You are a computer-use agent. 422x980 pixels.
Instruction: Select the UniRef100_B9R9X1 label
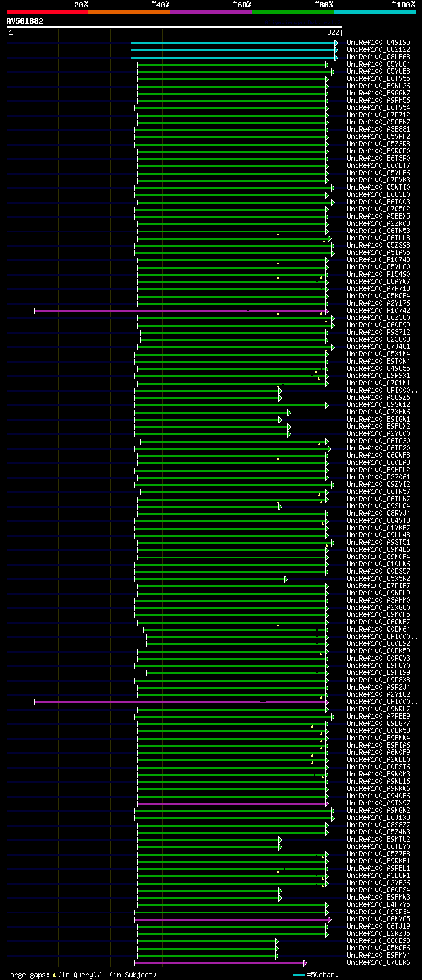pyautogui.click(x=379, y=375)
